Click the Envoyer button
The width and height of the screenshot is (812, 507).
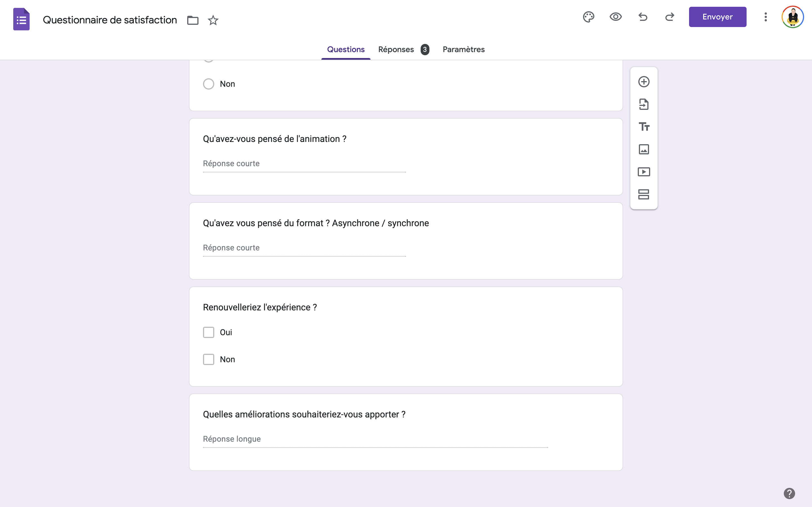717,17
